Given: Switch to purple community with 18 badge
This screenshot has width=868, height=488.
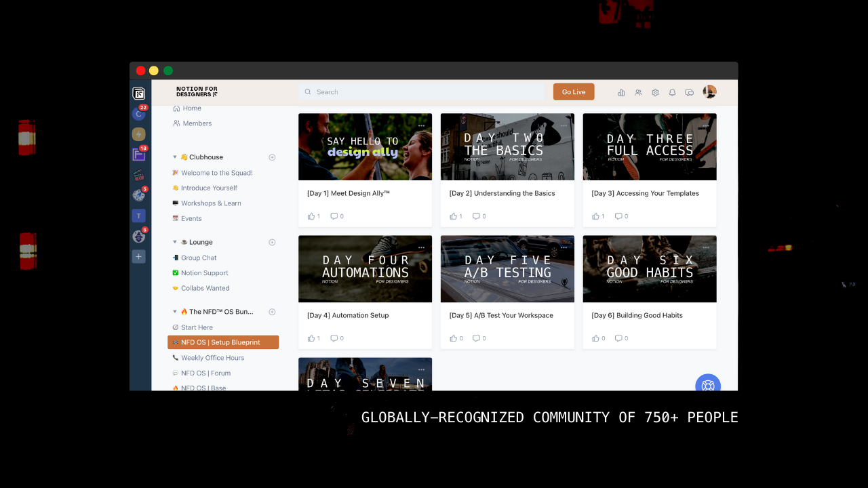Looking at the screenshot, I should (139, 155).
